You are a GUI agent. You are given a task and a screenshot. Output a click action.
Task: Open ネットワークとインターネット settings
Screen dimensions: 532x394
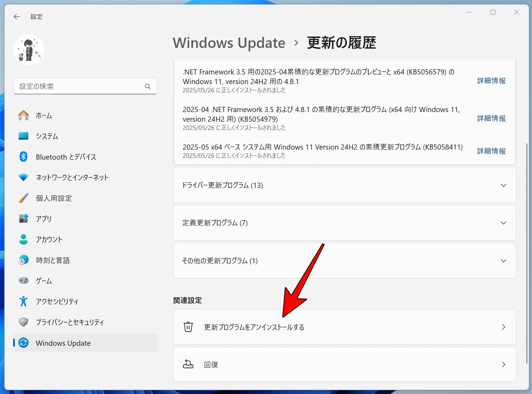(23, 178)
